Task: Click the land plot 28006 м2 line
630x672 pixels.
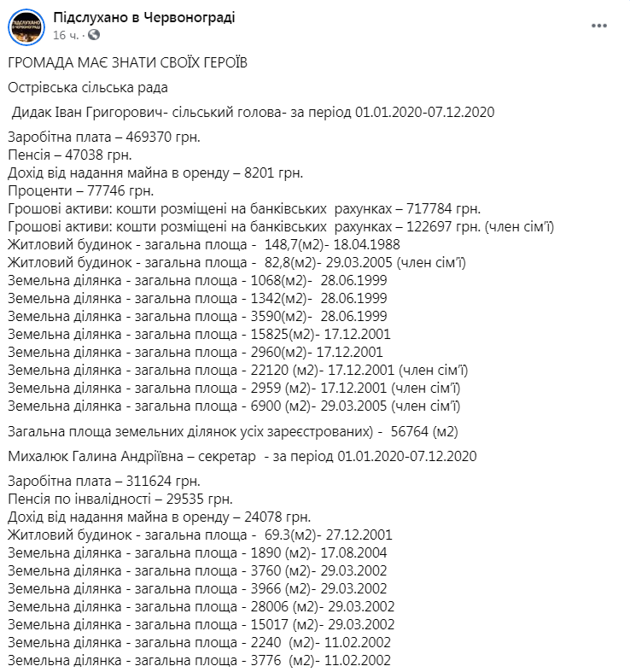Action: (x=201, y=607)
